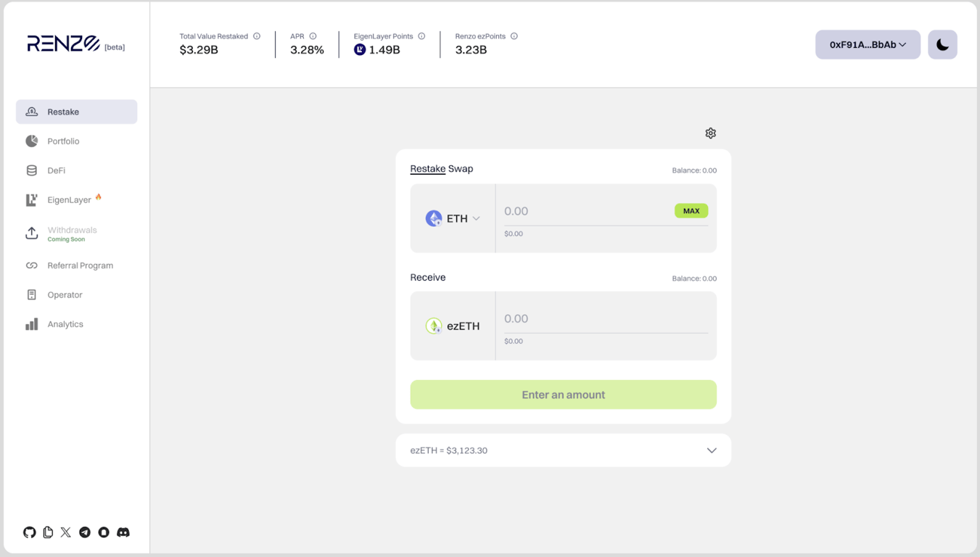This screenshot has width=980, height=557.
Task: Open the GitHub link in the sidebar footer
Action: [x=29, y=532]
